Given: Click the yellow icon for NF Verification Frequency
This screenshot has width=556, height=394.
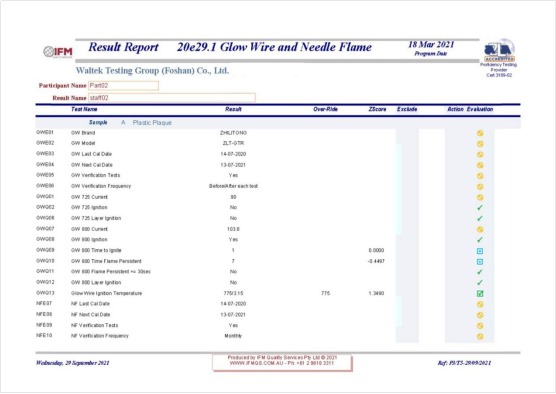Looking at the screenshot, I should pos(480,336).
